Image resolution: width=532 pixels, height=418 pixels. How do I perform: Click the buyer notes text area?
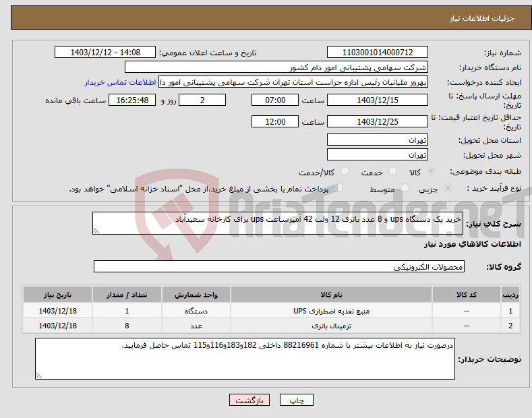point(245,359)
